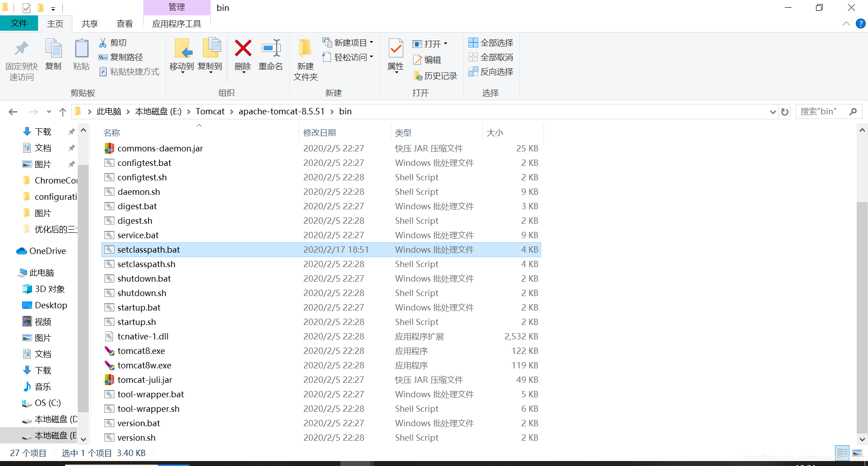The height and width of the screenshot is (466, 868).
Task: Open the Copy To (复制到) dropdown
Action: (x=210, y=72)
